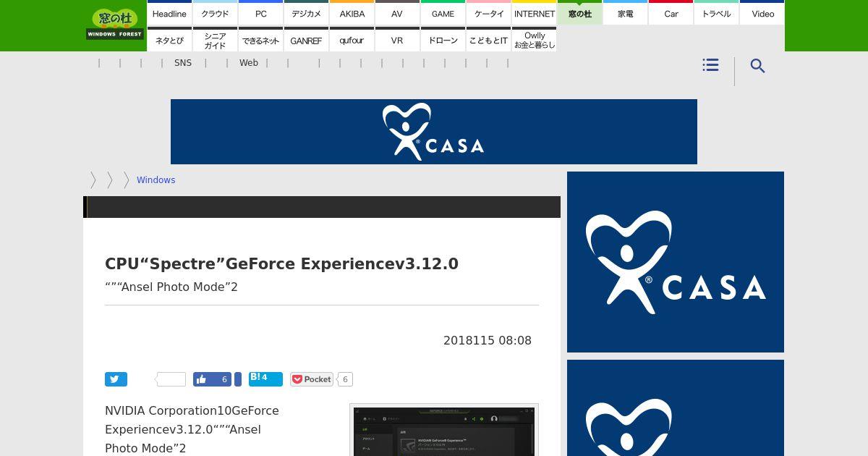Open the Headline tab
Screen dimensions: 868x456
(169, 13)
